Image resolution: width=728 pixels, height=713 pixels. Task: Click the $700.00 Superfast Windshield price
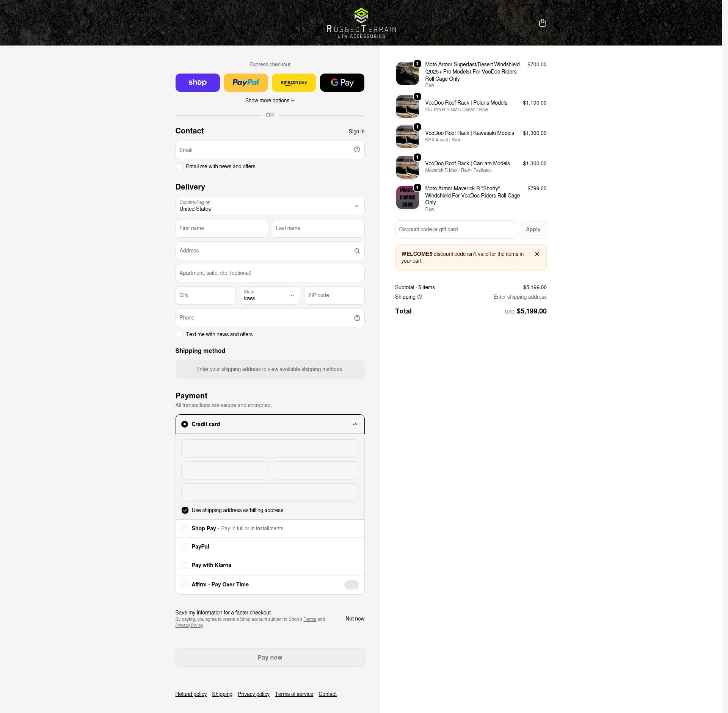point(537,65)
